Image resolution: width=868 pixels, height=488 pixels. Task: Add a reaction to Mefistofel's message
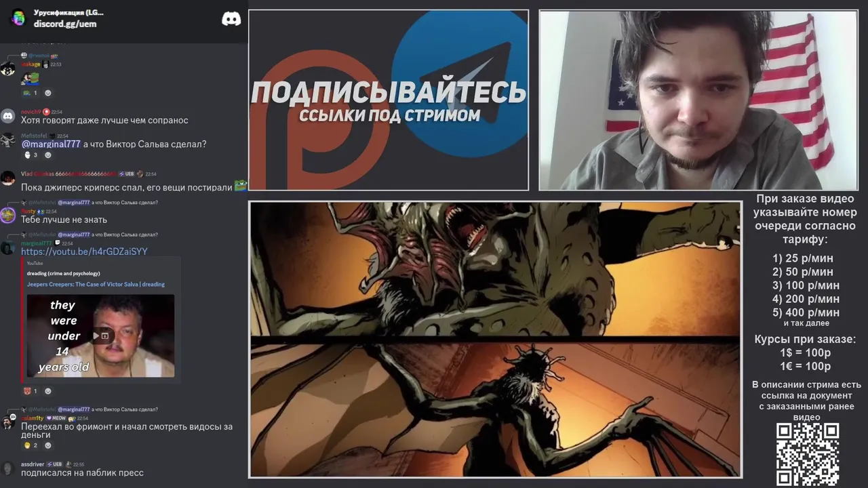(47, 155)
